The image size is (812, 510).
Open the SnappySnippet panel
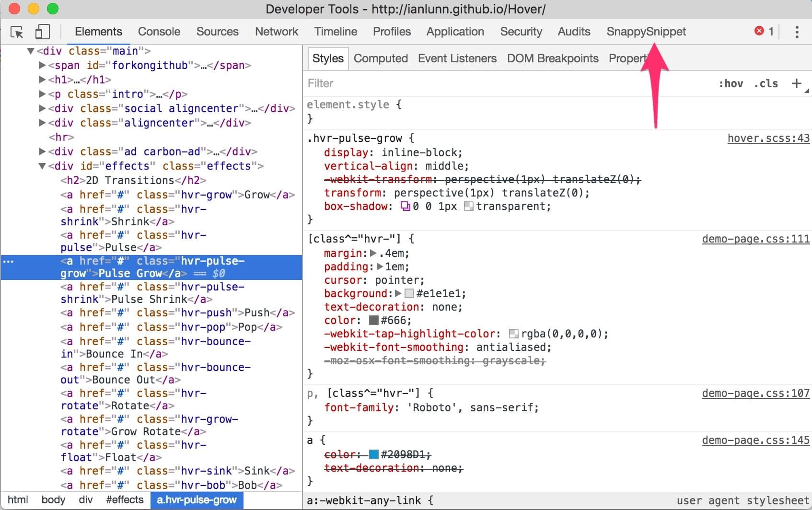[x=646, y=32]
